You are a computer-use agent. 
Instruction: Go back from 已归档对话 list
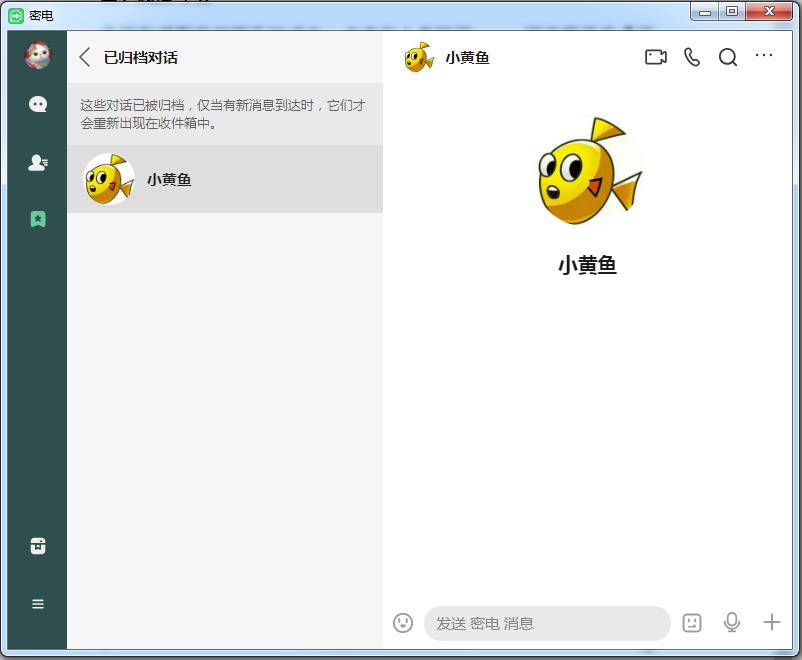(85, 57)
